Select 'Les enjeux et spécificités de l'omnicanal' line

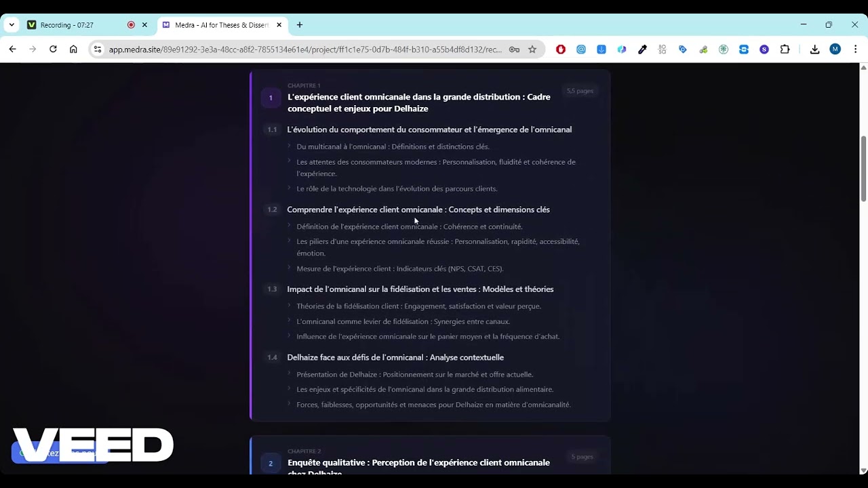pyautogui.click(x=425, y=389)
